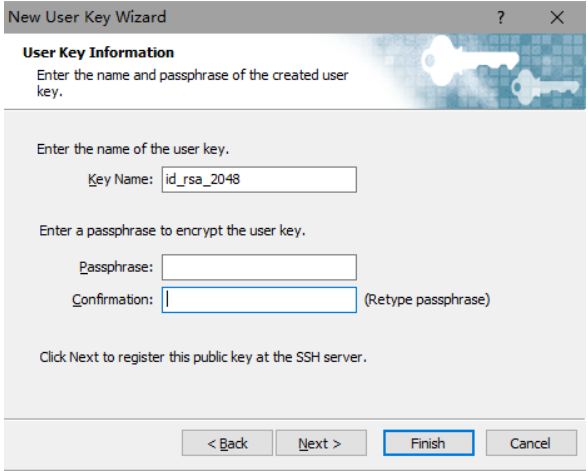
Task: Open the question mark help button
Action: click(501, 17)
